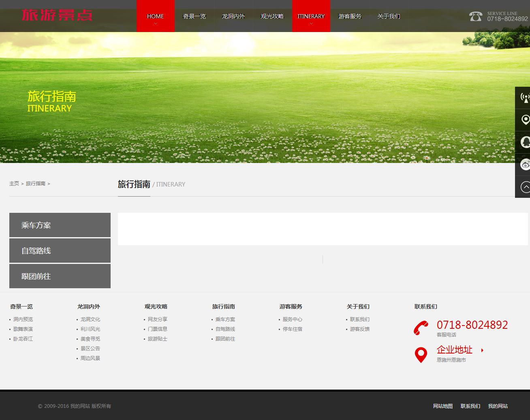Click the back-to-top arrow icon

[x=525, y=187]
